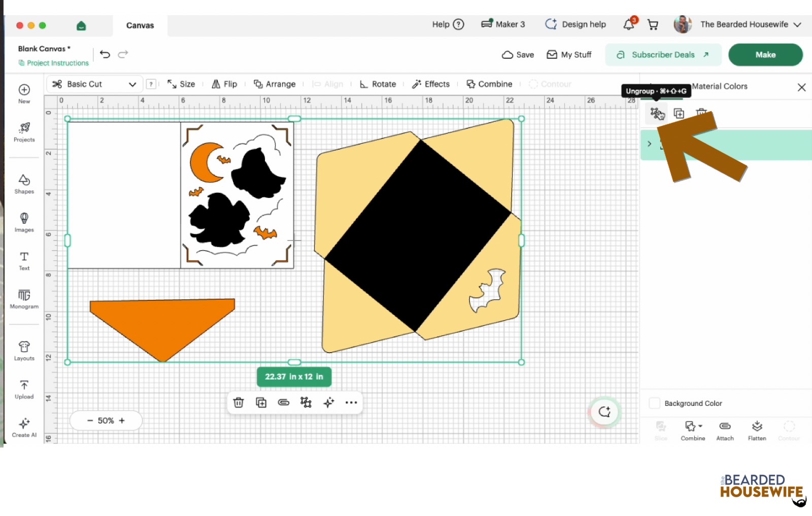812x516 pixels.
Task: Open the Basic Cut operation dropdown
Action: tap(94, 84)
